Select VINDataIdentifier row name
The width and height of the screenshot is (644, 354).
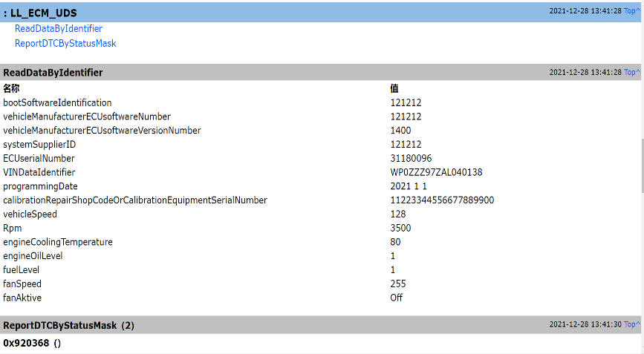click(39, 172)
